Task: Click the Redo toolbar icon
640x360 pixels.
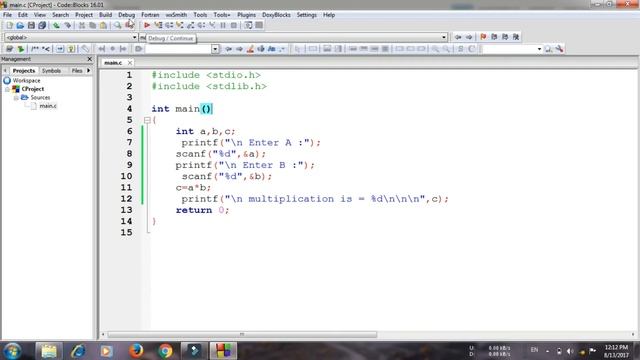Action: (67, 25)
